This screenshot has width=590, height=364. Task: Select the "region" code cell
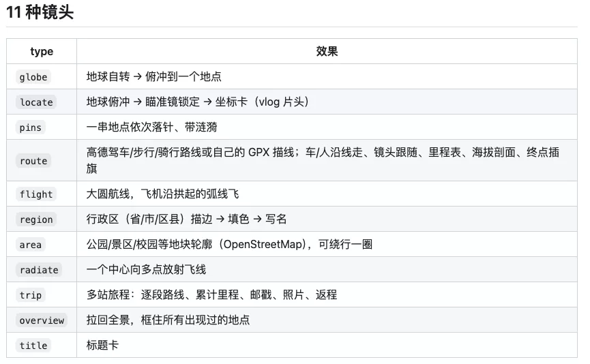coord(36,219)
